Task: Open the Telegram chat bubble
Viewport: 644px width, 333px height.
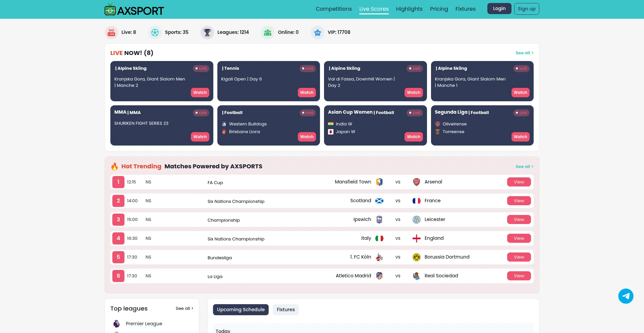Action: pos(626,296)
